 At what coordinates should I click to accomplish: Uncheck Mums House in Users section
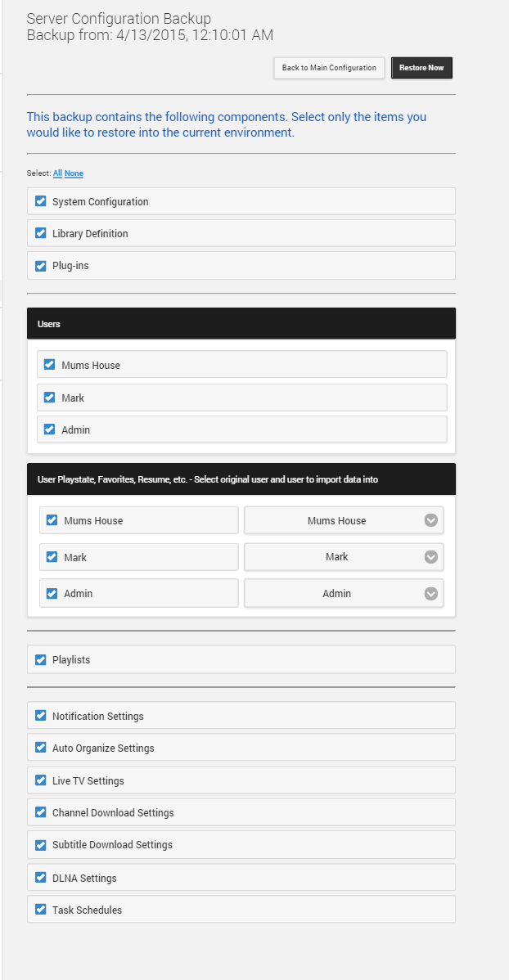pyautogui.click(x=50, y=365)
